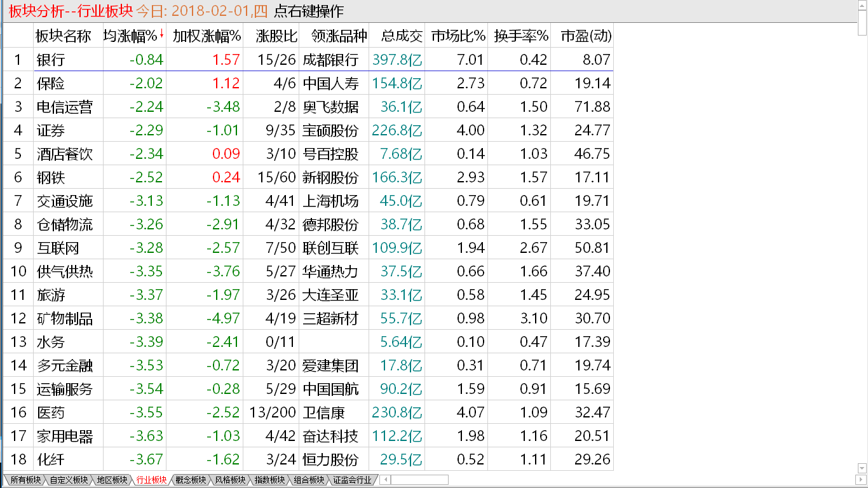Click horizontal scrollbar left arrow
The width and height of the screenshot is (868, 488).
pyautogui.click(x=384, y=480)
